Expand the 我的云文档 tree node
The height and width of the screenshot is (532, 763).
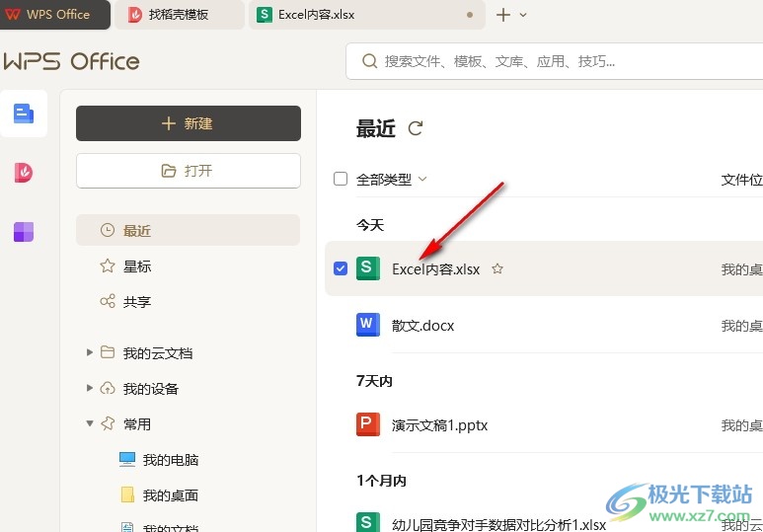click(x=91, y=352)
